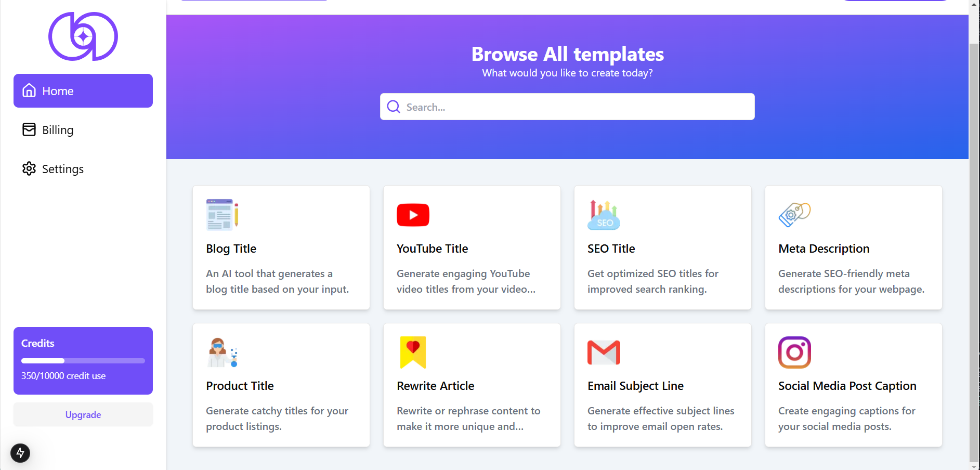Screen dimensions: 980x470
Task: Click the credits usage progress bar
Action: click(x=83, y=360)
